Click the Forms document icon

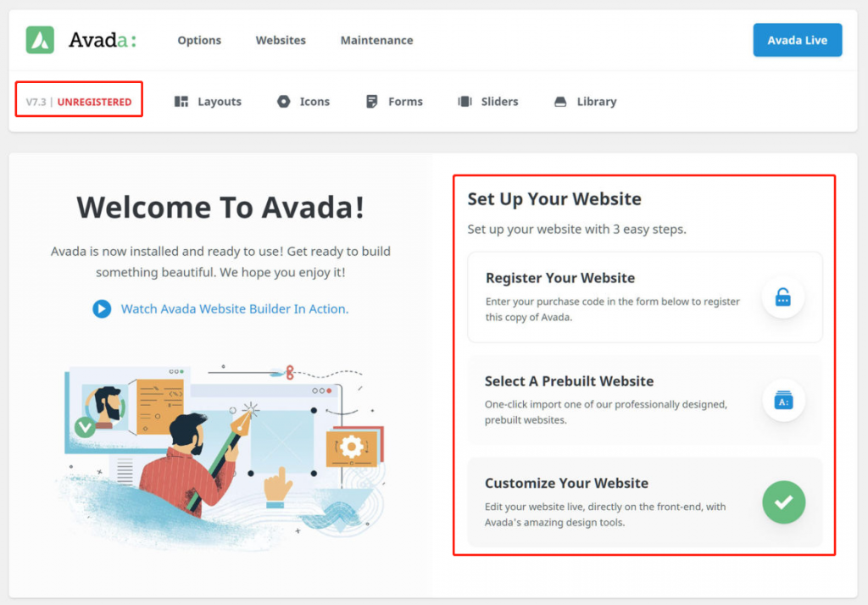click(x=372, y=102)
